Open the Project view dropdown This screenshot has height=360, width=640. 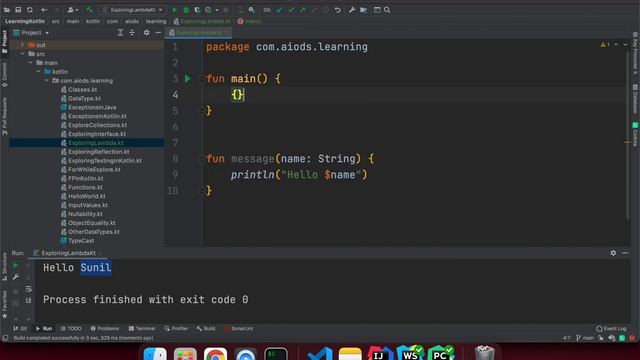[31, 33]
